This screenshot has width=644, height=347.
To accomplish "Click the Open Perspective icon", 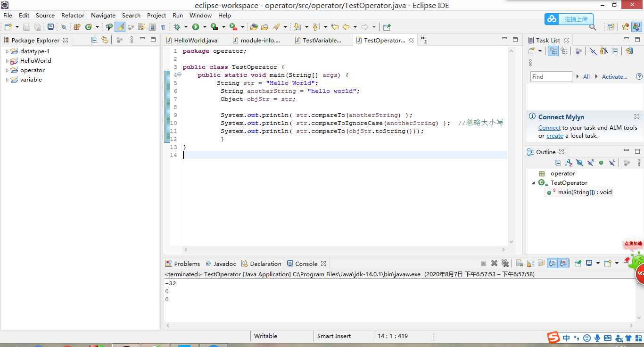I will pyautogui.click(x=611, y=27).
